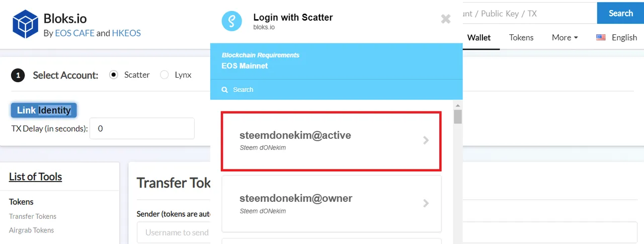This screenshot has height=244, width=644.
Task: Click the US flag language icon
Action: tap(601, 37)
